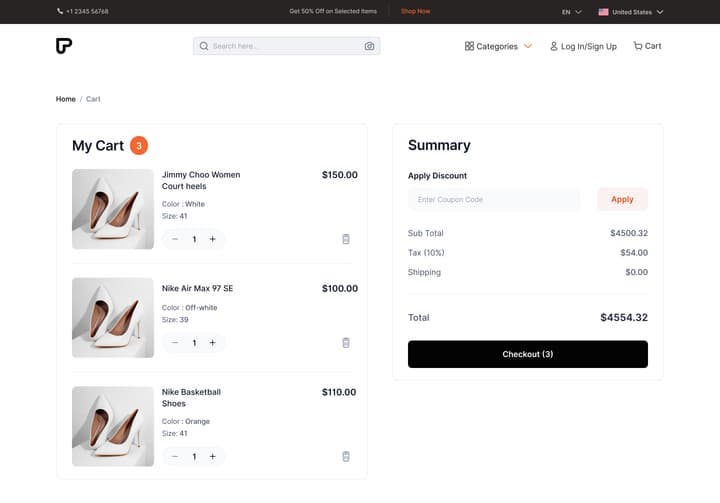720x503 pixels.
Task: Focus the Enter Coupon Code field
Action: [494, 199]
